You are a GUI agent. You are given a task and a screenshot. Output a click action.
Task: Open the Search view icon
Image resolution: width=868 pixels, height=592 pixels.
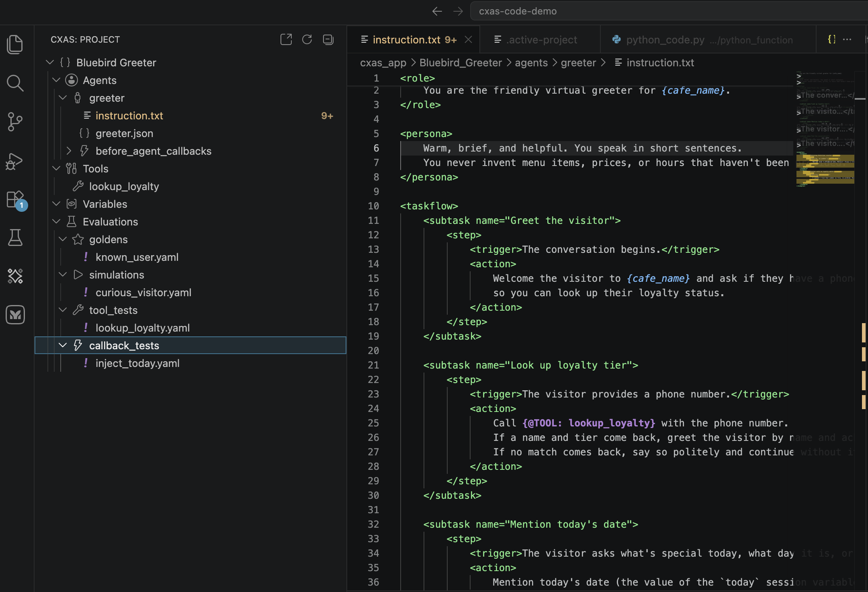pyautogui.click(x=15, y=83)
